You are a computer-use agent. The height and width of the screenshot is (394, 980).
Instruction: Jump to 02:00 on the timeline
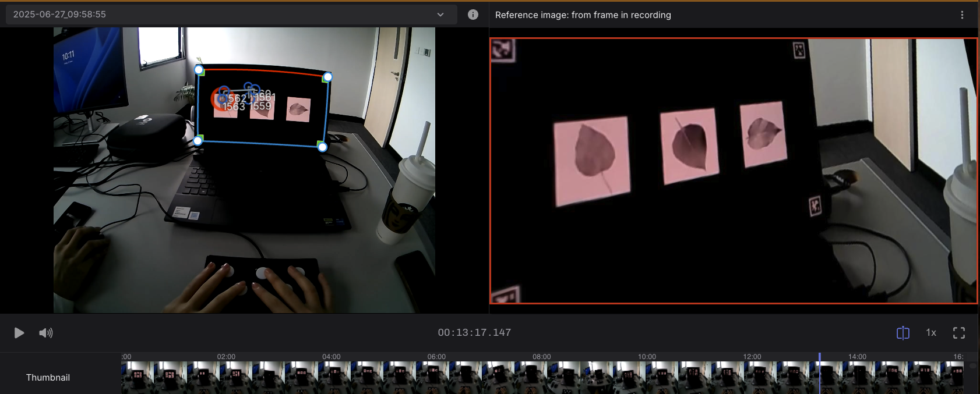pos(226,357)
